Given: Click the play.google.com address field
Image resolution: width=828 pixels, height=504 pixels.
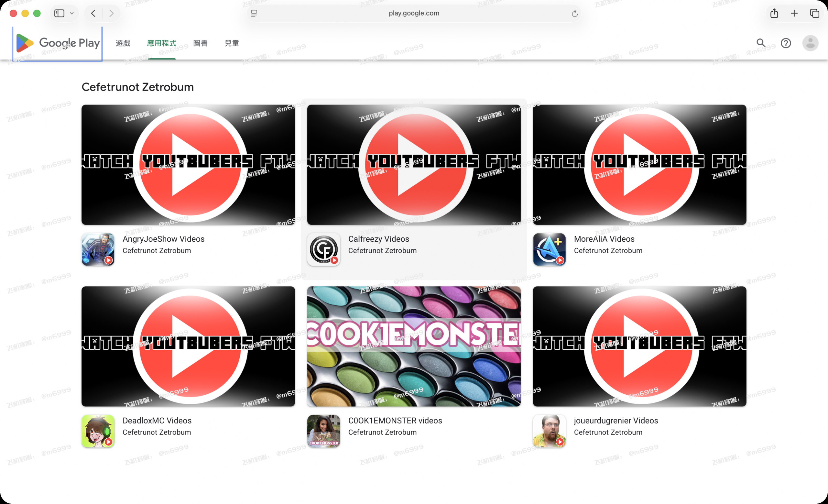Looking at the screenshot, I should click(x=414, y=14).
